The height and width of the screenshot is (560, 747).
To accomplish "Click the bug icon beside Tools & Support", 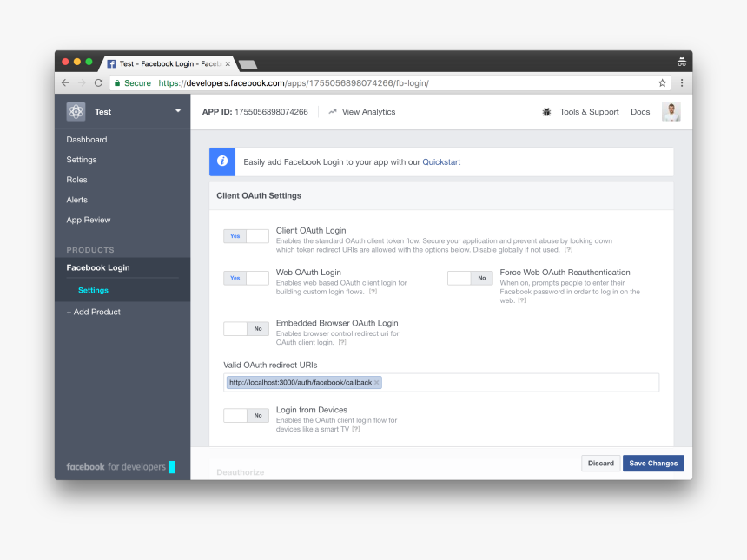I will [546, 112].
